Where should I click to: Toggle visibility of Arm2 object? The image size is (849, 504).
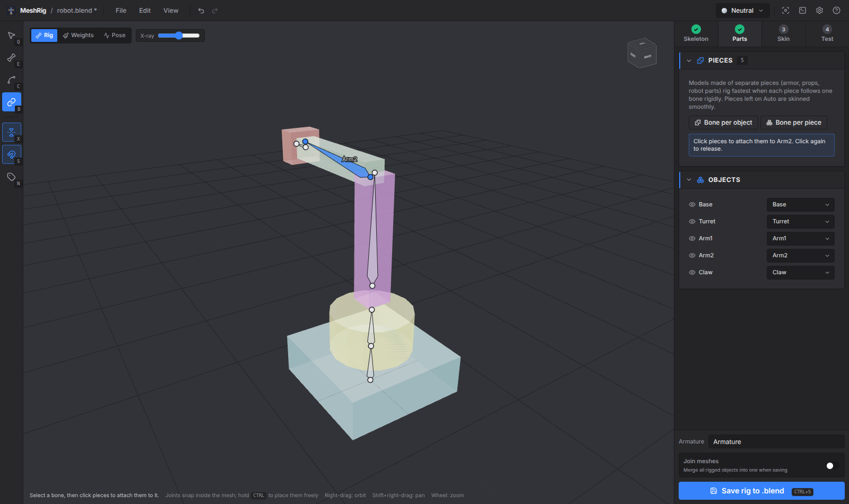point(692,256)
